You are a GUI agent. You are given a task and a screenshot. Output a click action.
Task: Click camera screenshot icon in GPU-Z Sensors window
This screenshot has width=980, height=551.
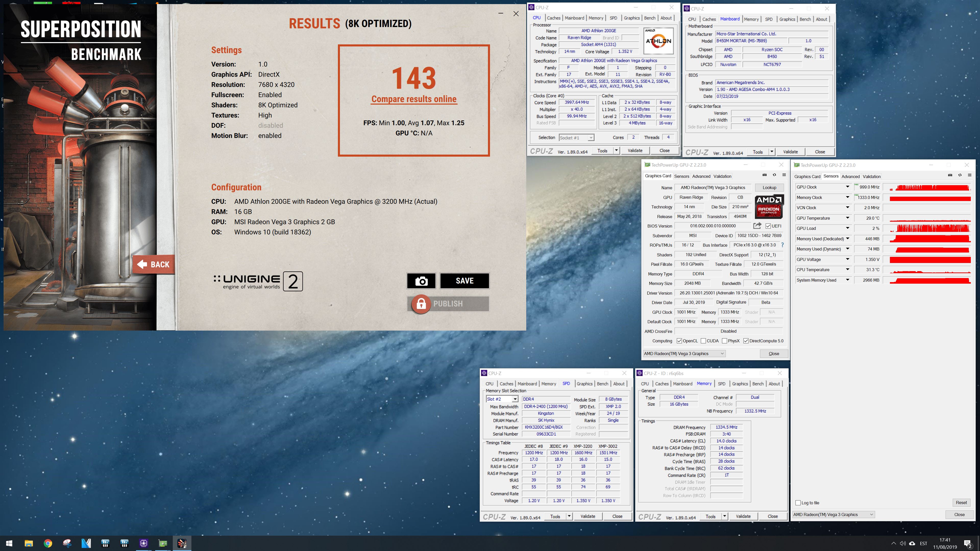950,175
